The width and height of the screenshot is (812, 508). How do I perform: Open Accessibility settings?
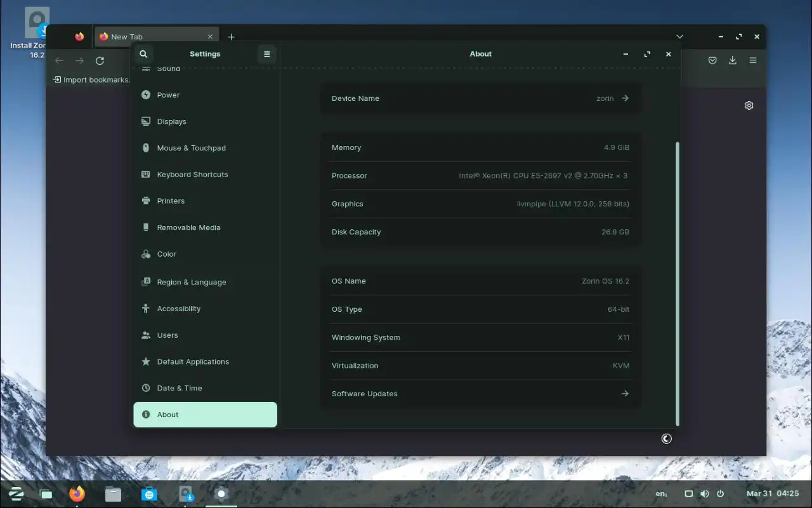pos(205,309)
